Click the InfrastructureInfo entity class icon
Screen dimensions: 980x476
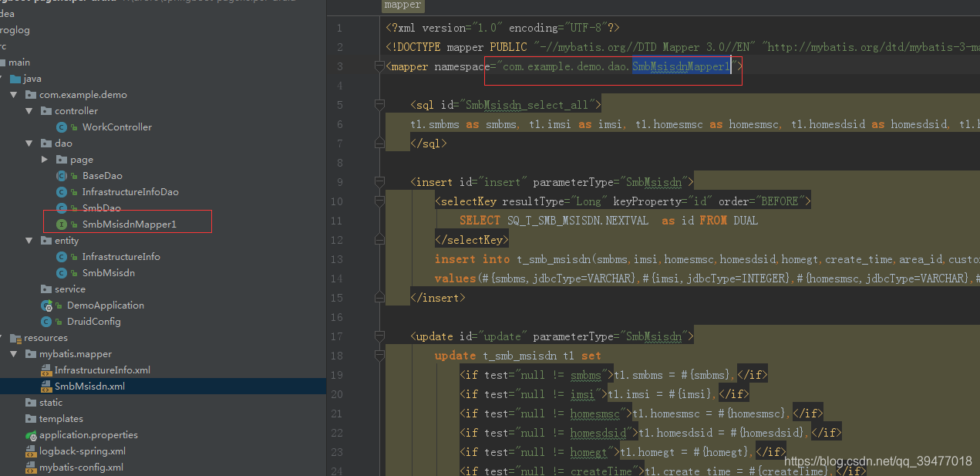(62, 257)
